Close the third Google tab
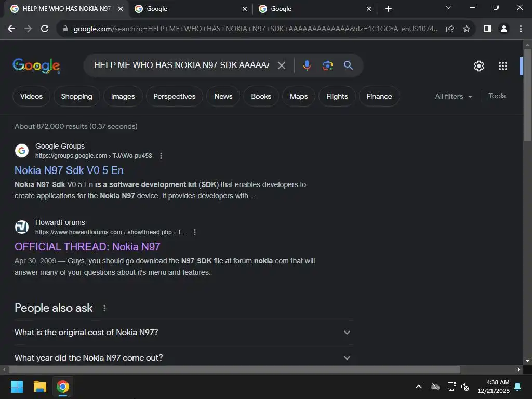 369,9
